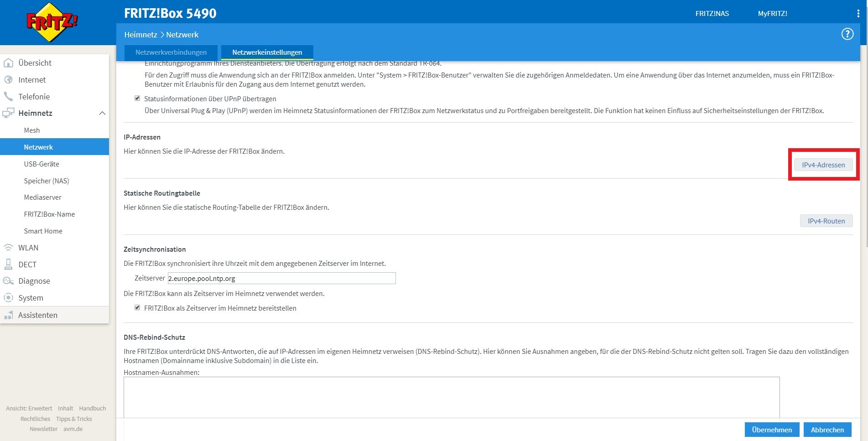Click the IP-Adressen section heading
The height and width of the screenshot is (441, 868).
142,137
